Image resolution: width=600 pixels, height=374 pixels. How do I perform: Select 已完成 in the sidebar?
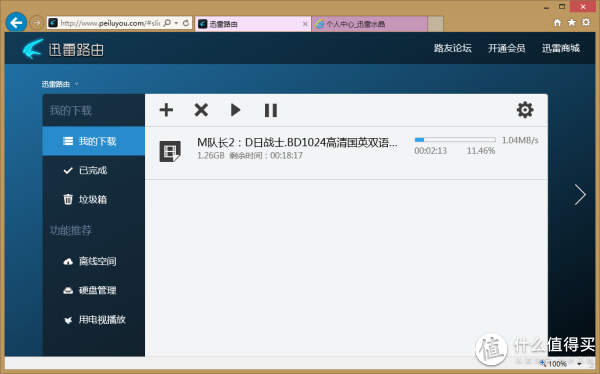click(x=93, y=170)
